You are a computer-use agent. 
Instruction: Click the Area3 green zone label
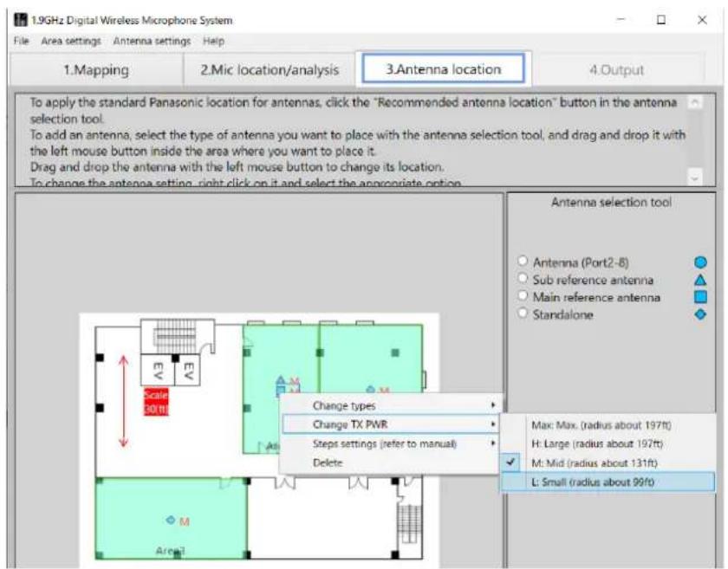(x=170, y=551)
